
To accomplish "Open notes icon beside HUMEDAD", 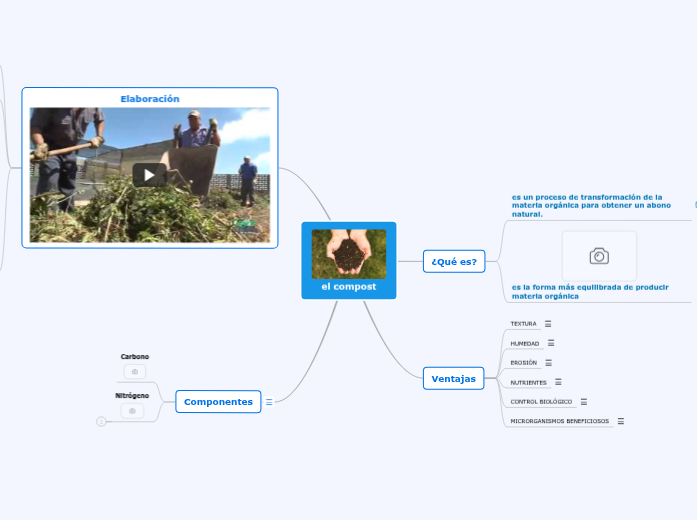I will pyautogui.click(x=551, y=343).
